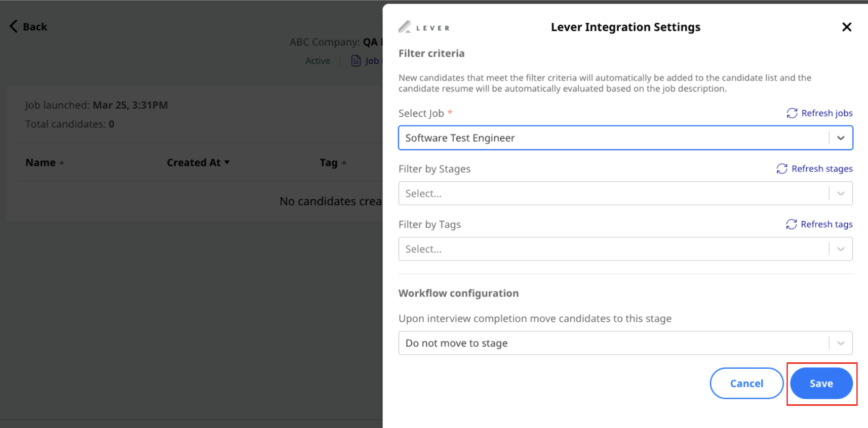
Task: Click the Software Test Engineer job field
Action: coord(625,138)
